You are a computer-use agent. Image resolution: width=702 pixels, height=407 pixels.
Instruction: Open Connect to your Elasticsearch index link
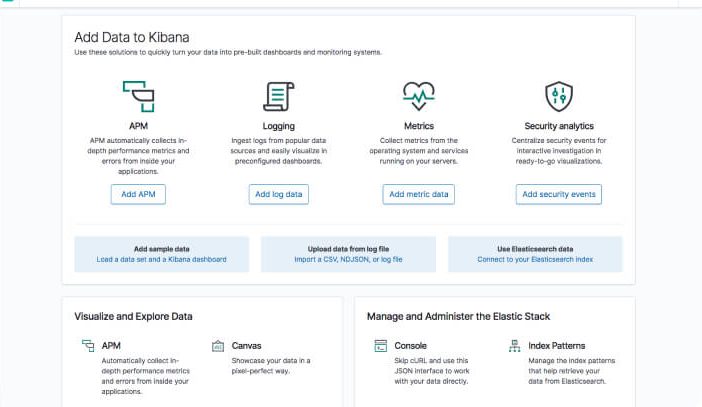(x=535, y=259)
